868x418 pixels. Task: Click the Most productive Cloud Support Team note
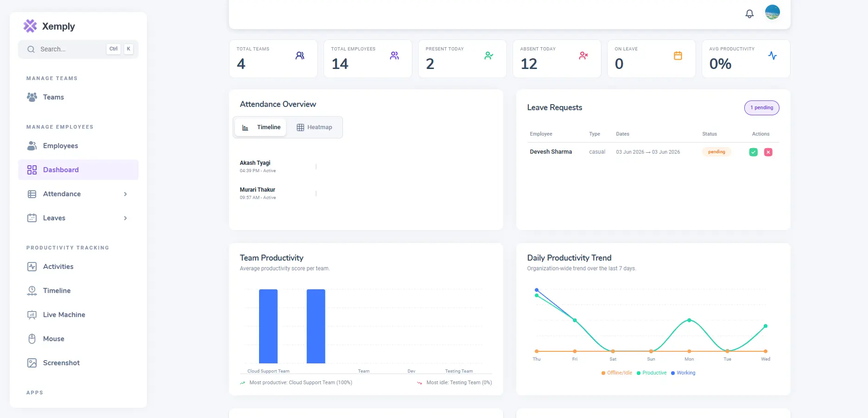coord(296,383)
